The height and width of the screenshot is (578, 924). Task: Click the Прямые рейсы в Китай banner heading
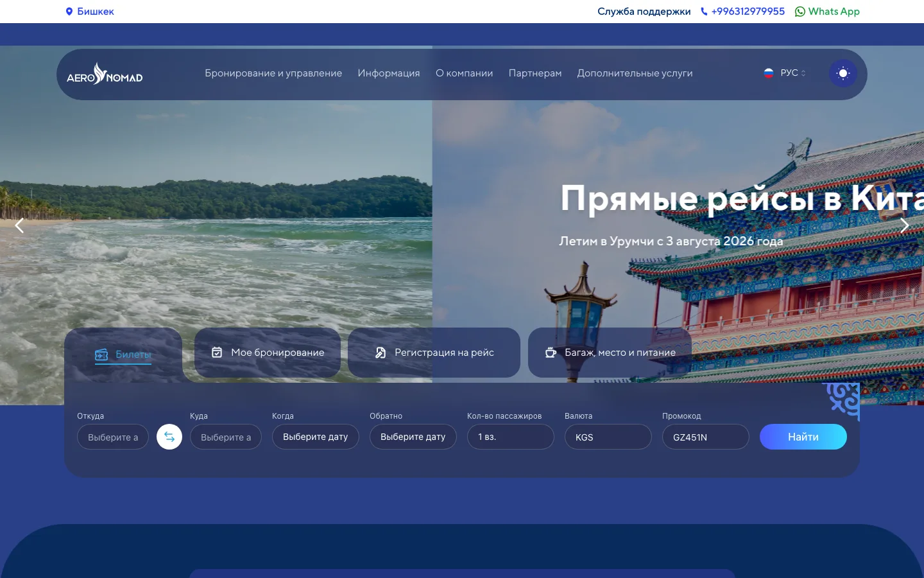[x=742, y=198]
